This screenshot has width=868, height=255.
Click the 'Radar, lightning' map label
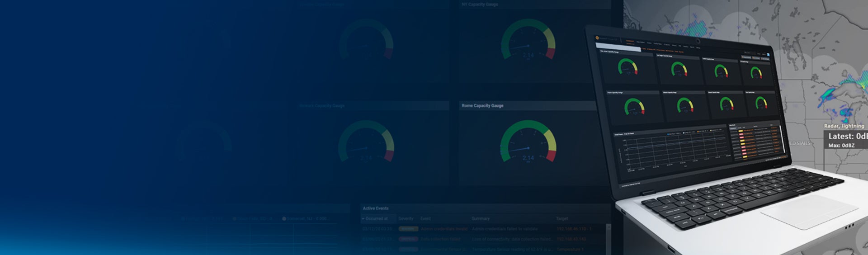click(x=844, y=126)
